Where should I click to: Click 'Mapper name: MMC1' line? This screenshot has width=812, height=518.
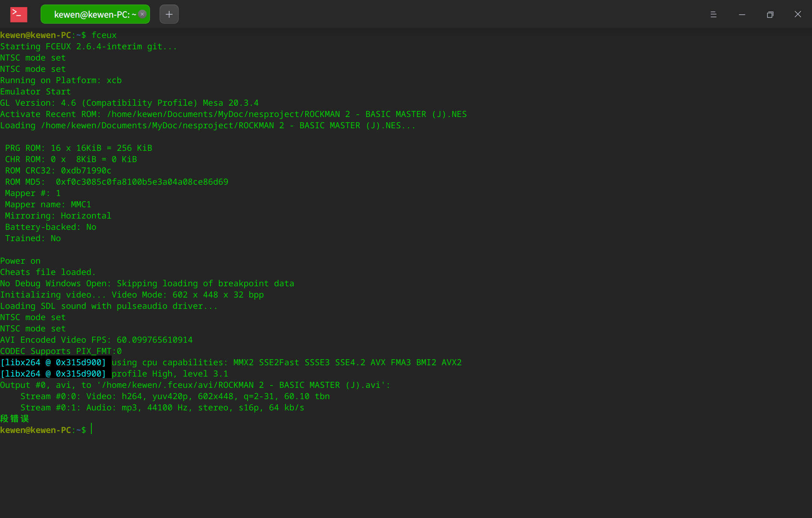(x=48, y=204)
